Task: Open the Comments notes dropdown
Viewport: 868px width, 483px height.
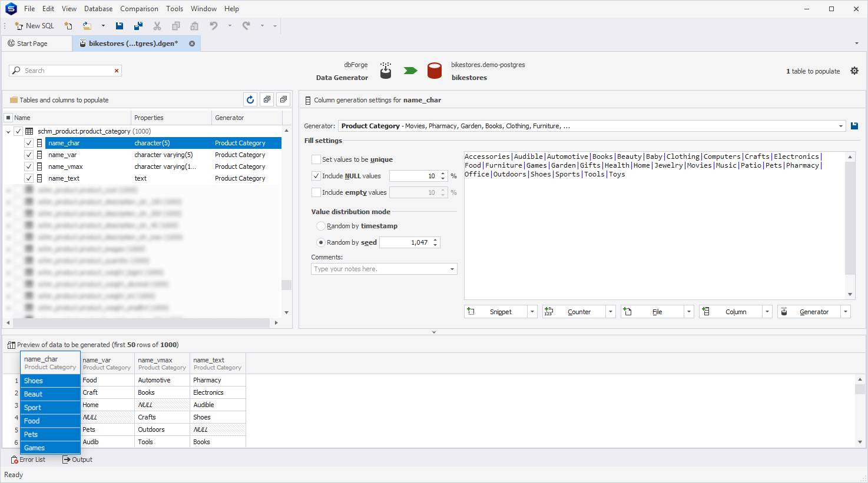Action: [452, 269]
